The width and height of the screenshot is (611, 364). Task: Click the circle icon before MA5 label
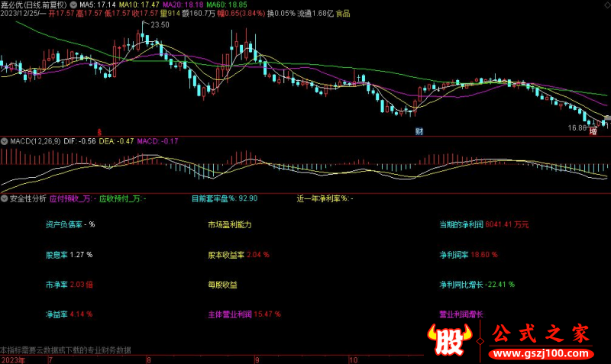(x=74, y=5)
